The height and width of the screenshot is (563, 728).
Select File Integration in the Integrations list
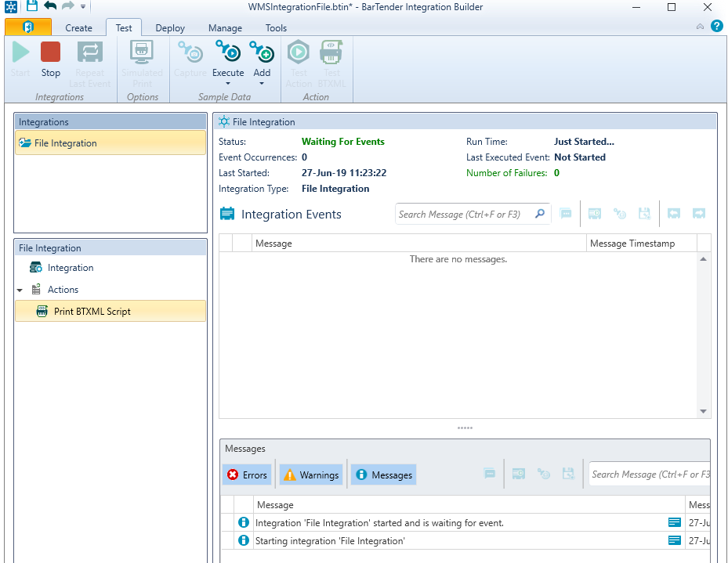click(x=110, y=143)
